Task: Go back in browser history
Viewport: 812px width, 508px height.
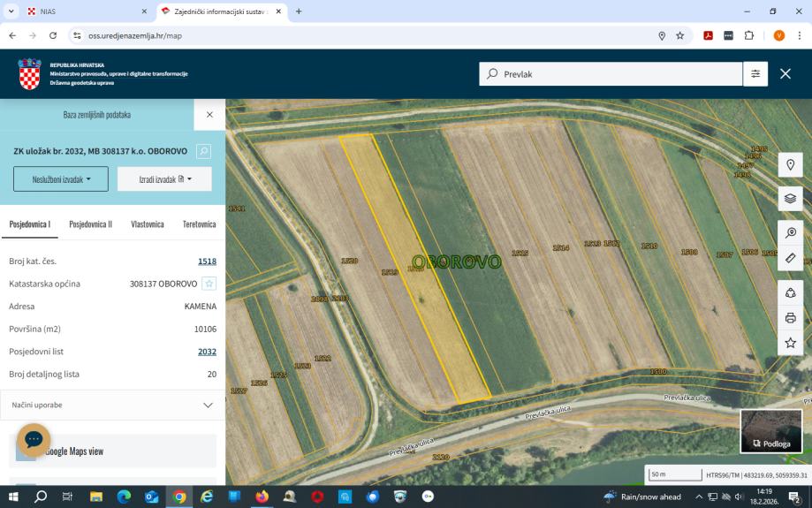Action: tap(12, 35)
